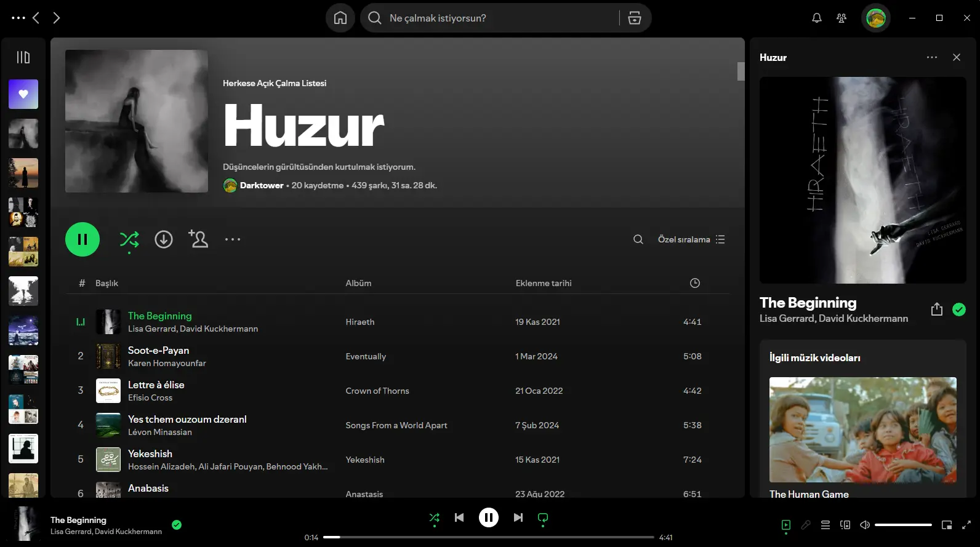The image size is (980, 547).
Task: Pause playback in the bottom player bar
Action: point(489,517)
